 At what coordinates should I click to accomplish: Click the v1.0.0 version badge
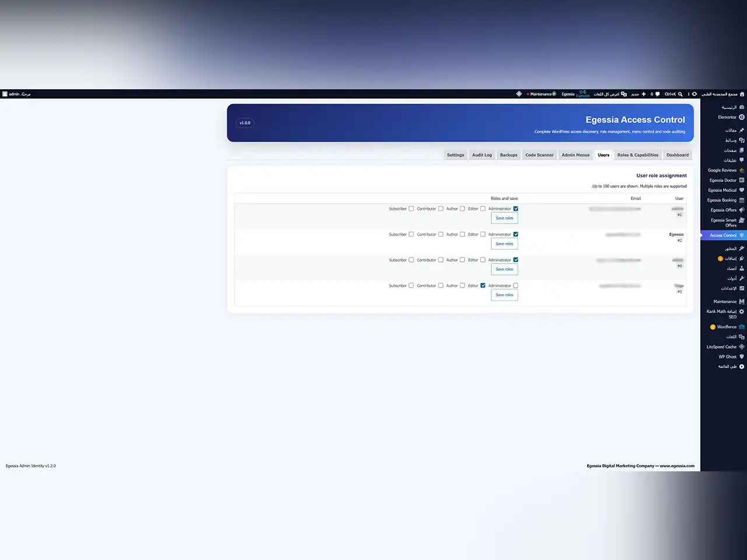245,123
